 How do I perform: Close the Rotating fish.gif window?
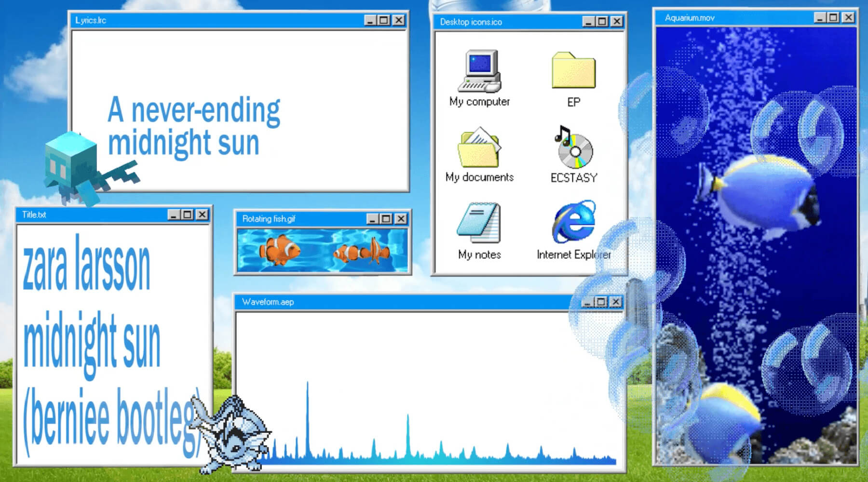click(x=401, y=219)
